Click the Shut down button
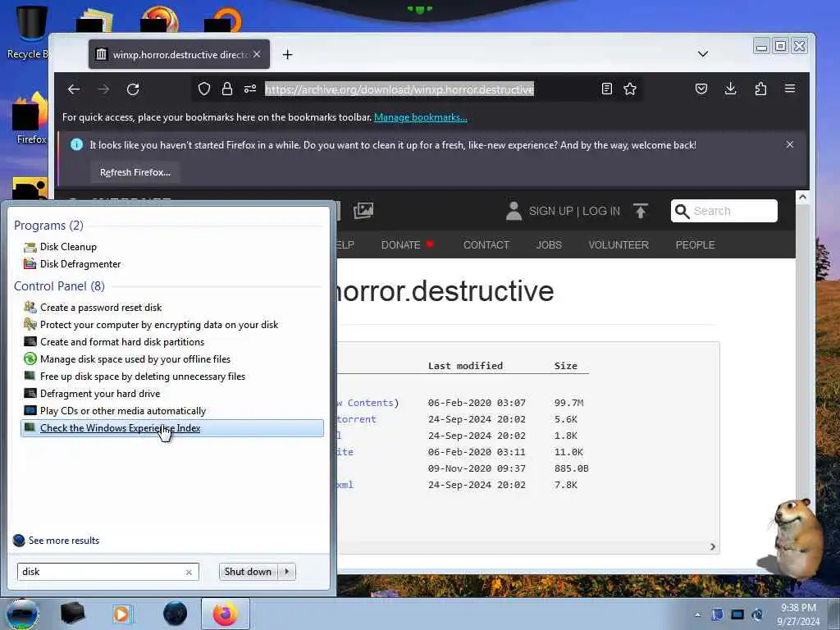Viewport: 840px width, 630px height. coord(248,572)
